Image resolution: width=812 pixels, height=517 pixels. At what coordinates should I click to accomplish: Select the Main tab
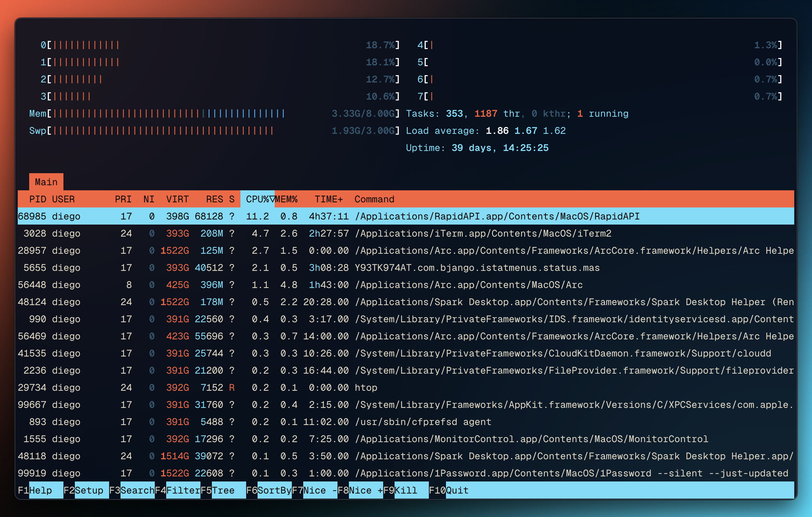[x=46, y=182]
